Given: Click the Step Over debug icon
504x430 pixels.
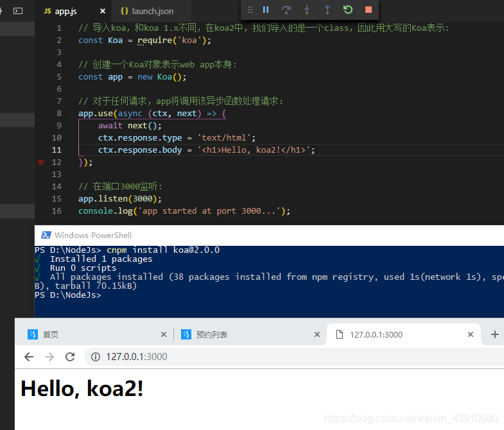Looking at the screenshot, I should coord(286,10).
